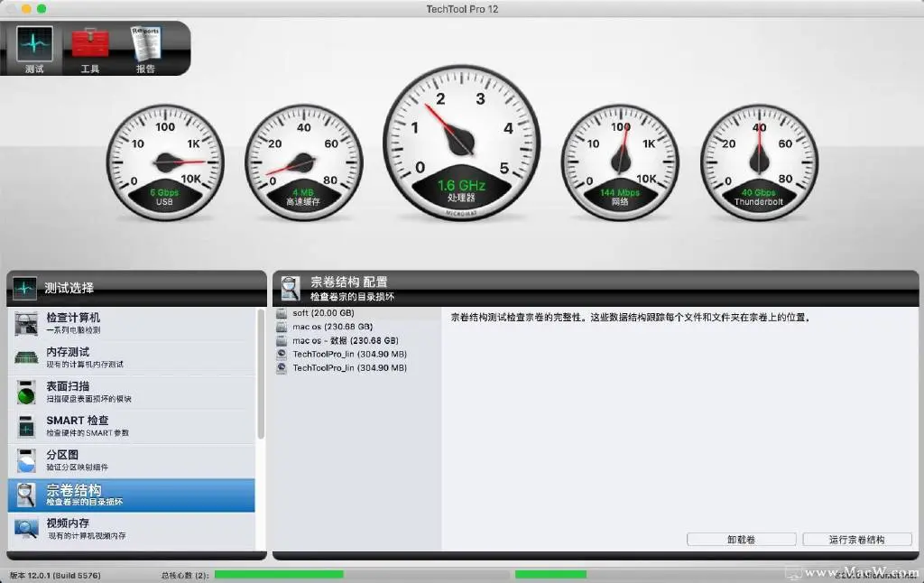Click the 检查计算机 computer icon
924x583 pixels.
point(26,324)
